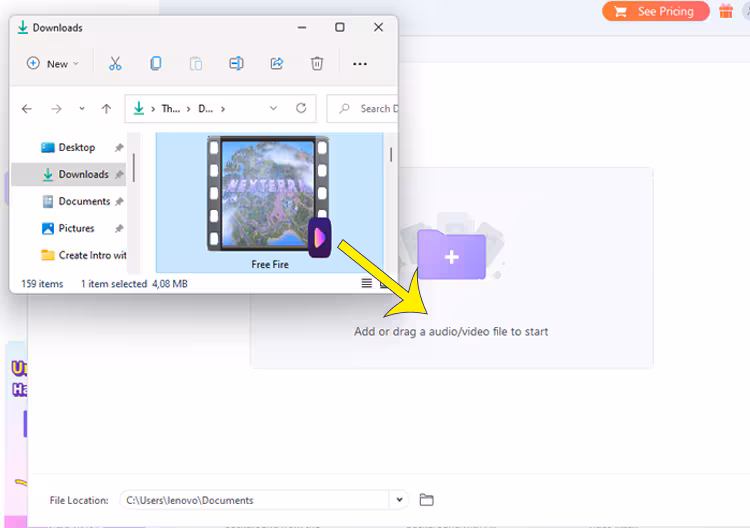
Task: Click the pin icon next to Documents
Action: [119, 202]
